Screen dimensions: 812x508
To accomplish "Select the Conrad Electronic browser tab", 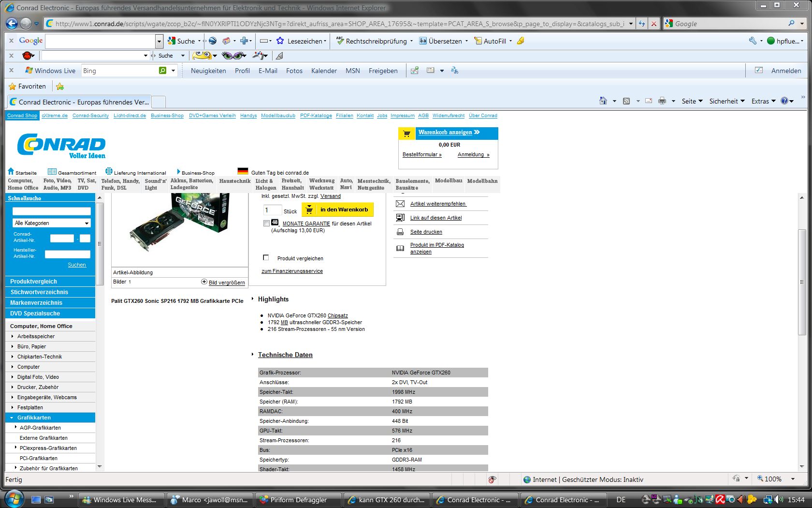I will point(80,102).
